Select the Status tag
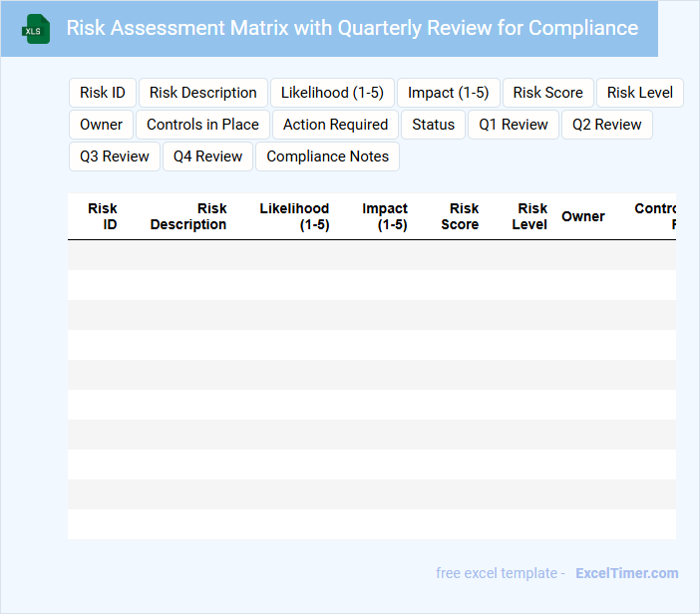 [x=433, y=125]
